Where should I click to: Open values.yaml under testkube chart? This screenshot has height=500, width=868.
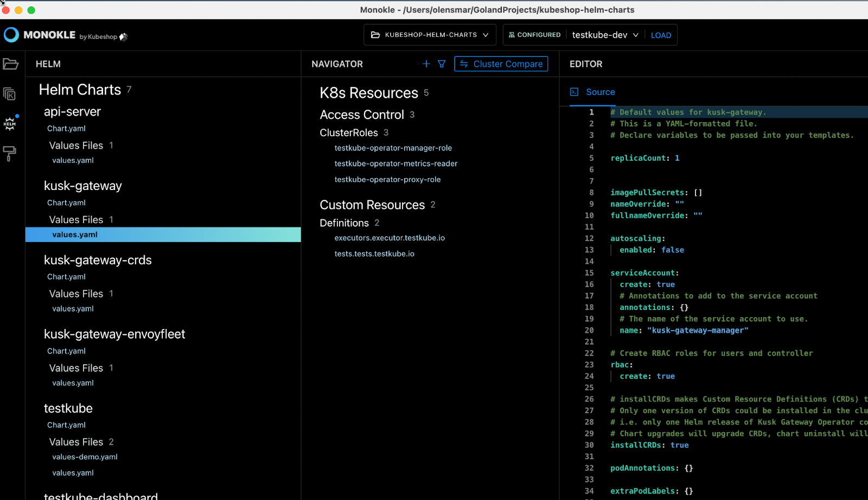73,473
